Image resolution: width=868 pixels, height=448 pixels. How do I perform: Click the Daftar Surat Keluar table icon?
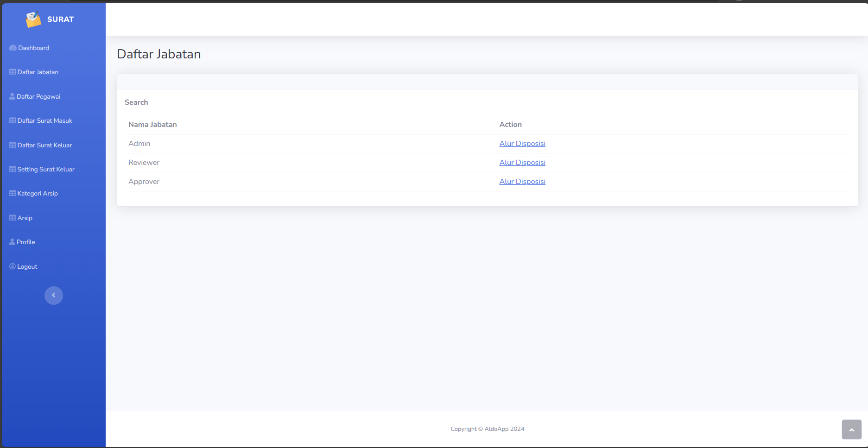pyautogui.click(x=13, y=145)
